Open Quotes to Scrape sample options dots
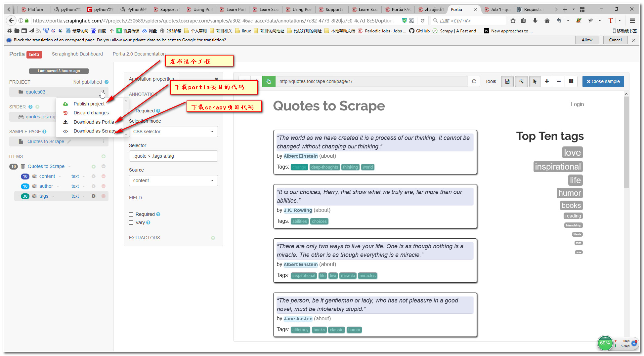644x356 pixels. click(104, 141)
